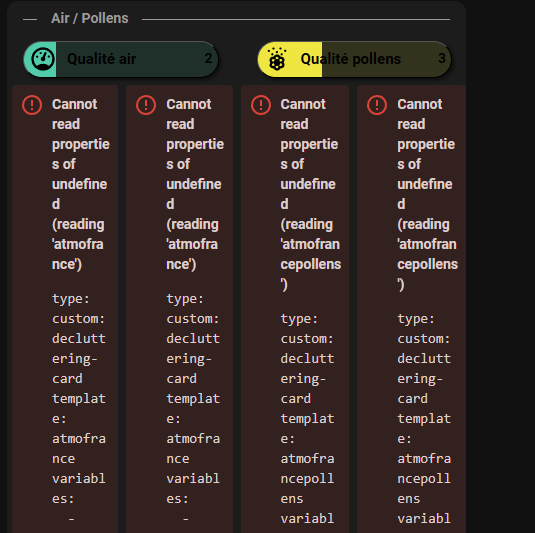Click the fourth error card's red alert icon
This screenshot has height=533, width=535.
click(377, 105)
